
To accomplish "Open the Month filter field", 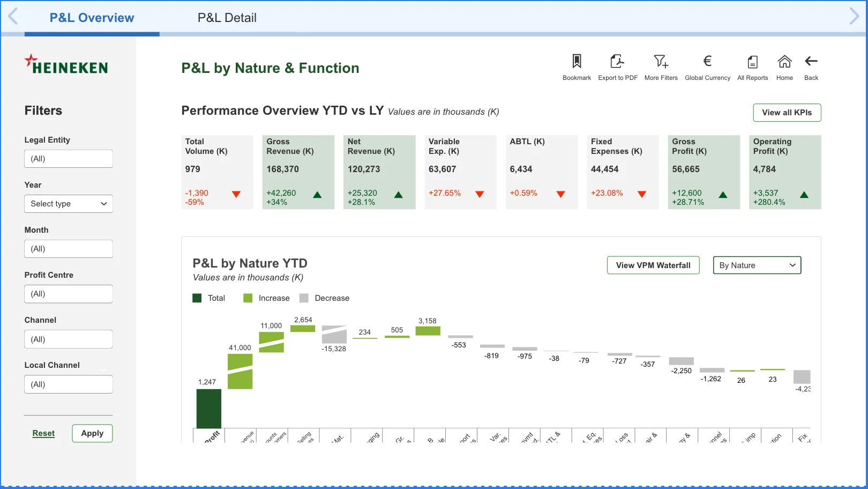I will point(69,249).
